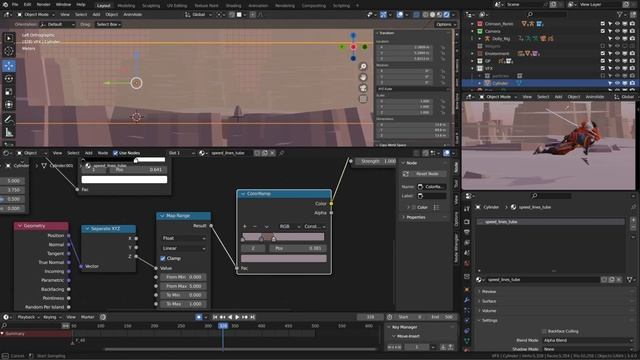This screenshot has height=360, width=640.
Task: Open the timeline Keying menu
Action: click(51, 317)
